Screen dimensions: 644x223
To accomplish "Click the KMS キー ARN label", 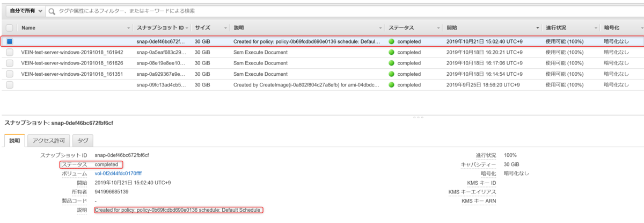I will click(x=479, y=201).
